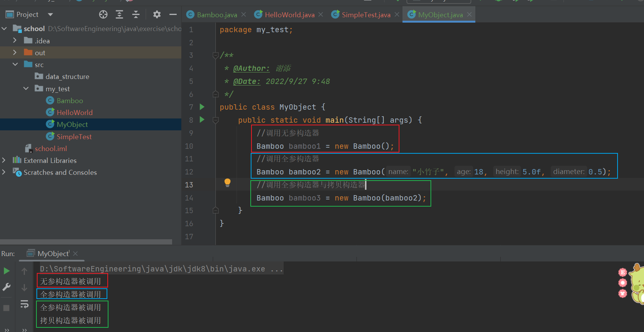Expand the out folder
Viewport: 644px width, 332px height.
click(x=15, y=53)
